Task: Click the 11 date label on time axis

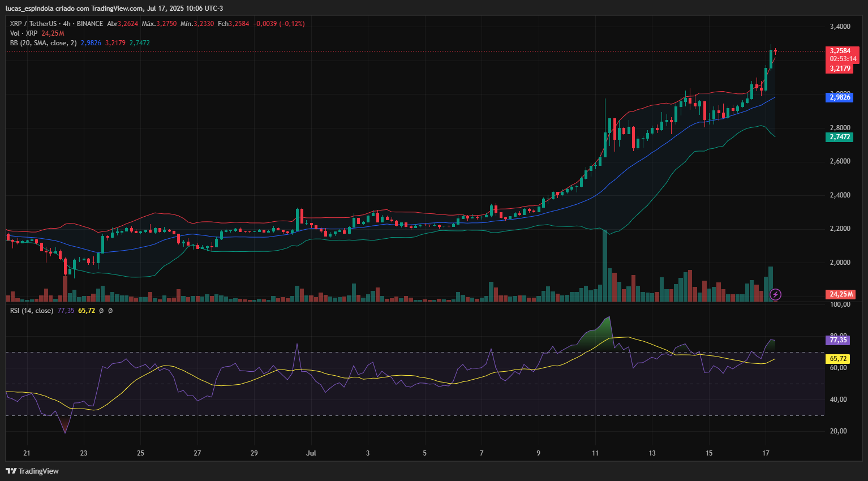Action: [x=595, y=453]
